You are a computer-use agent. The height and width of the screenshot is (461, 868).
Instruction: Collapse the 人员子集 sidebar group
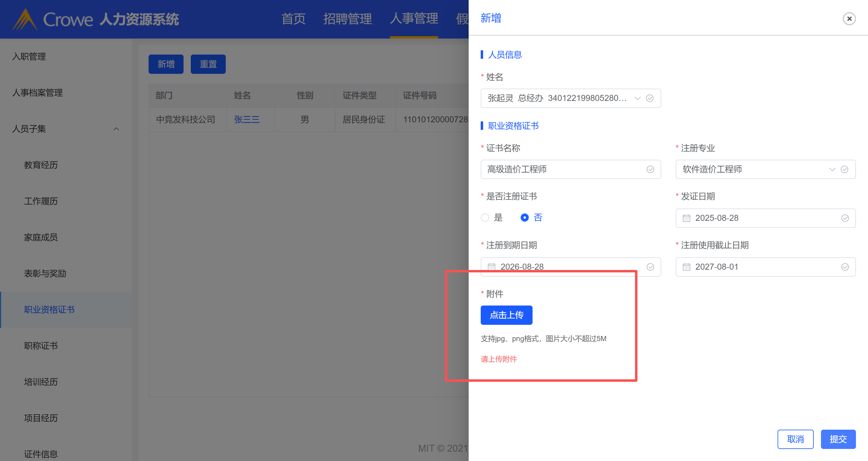[x=116, y=129]
